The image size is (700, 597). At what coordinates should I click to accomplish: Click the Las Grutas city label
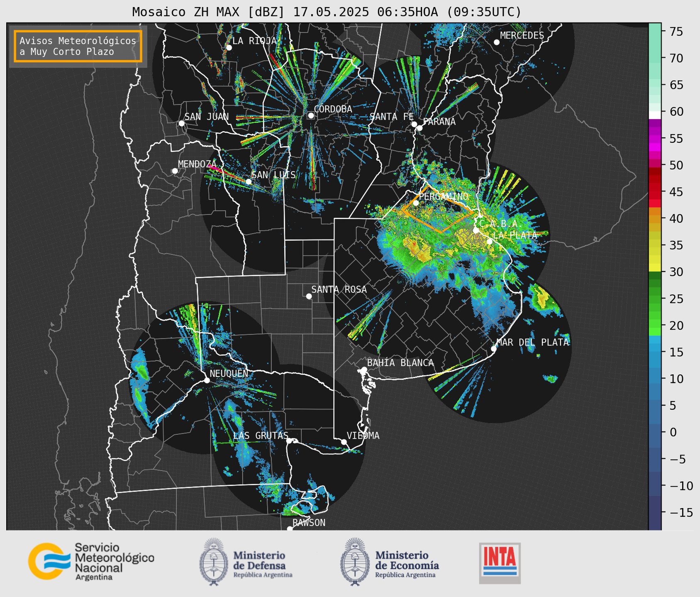coord(261,436)
